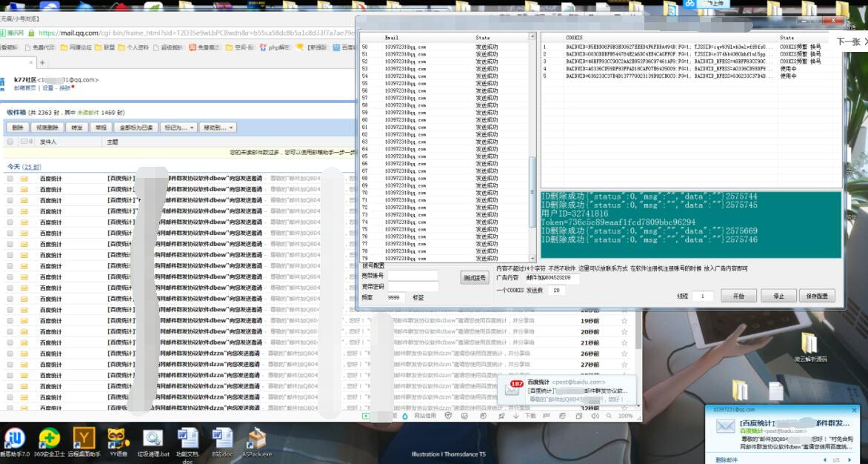Click the Email column header in sender tool
This screenshot has height=464, width=868.
click(x=392, y=38)
